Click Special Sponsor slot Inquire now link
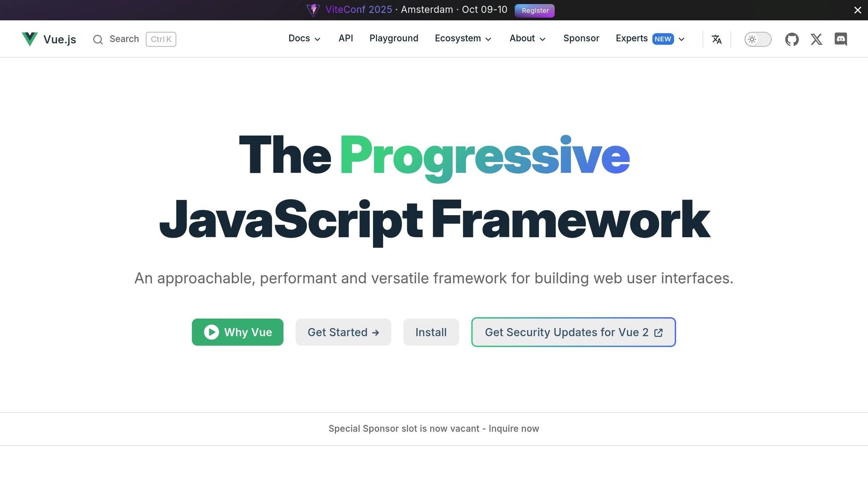 point(434,429)
